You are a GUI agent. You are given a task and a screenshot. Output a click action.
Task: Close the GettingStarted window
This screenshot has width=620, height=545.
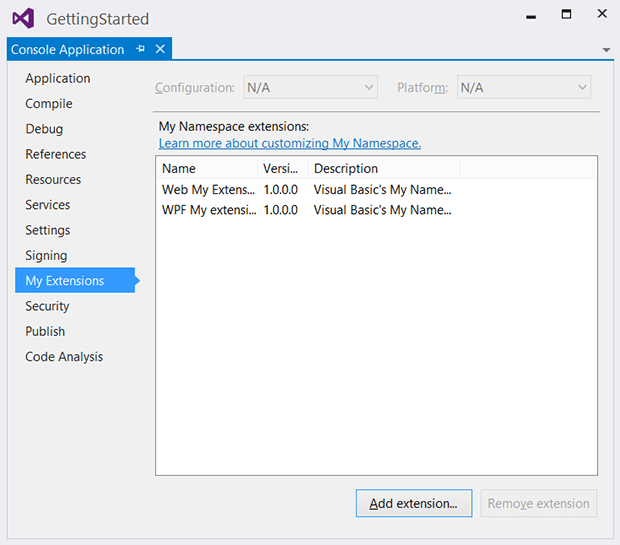602,14
